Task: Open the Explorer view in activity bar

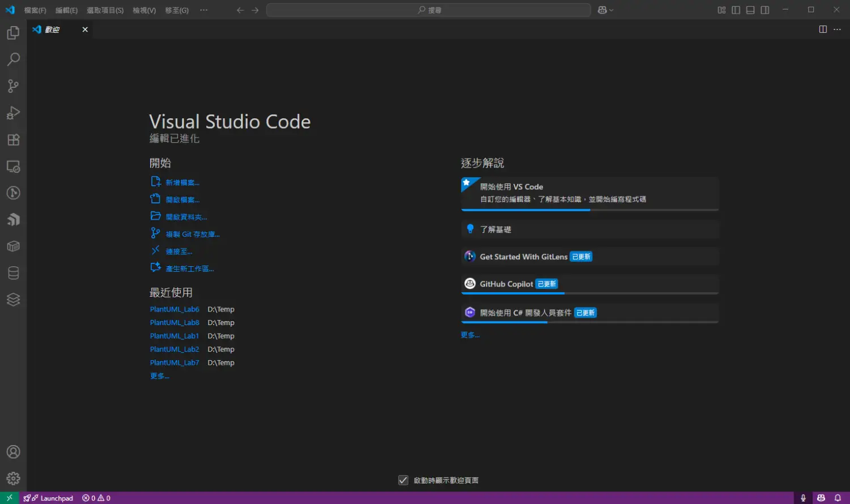Action: pyautogui.click(x=13, y=33)
